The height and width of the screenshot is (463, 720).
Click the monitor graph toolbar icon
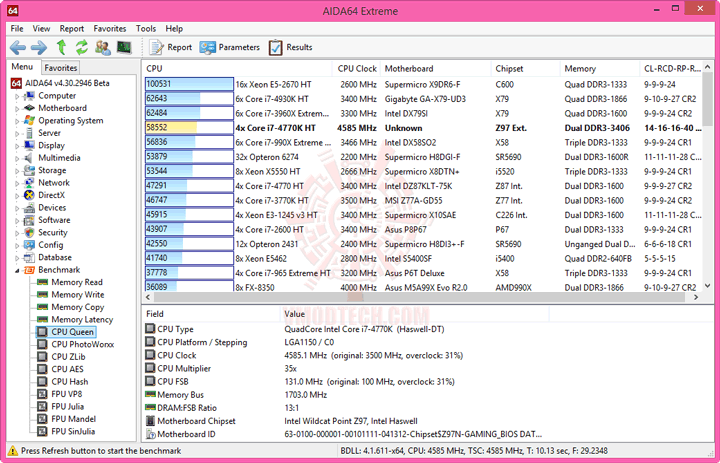(x=124, y=47)
